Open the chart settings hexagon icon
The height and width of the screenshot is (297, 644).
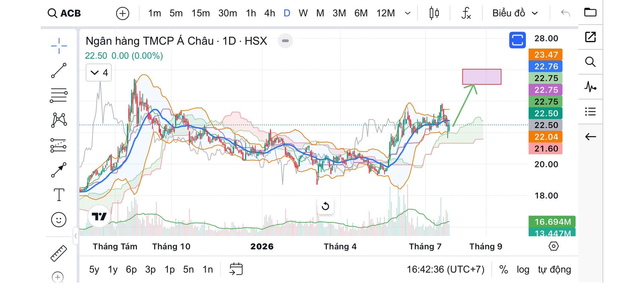click(553, 246)
